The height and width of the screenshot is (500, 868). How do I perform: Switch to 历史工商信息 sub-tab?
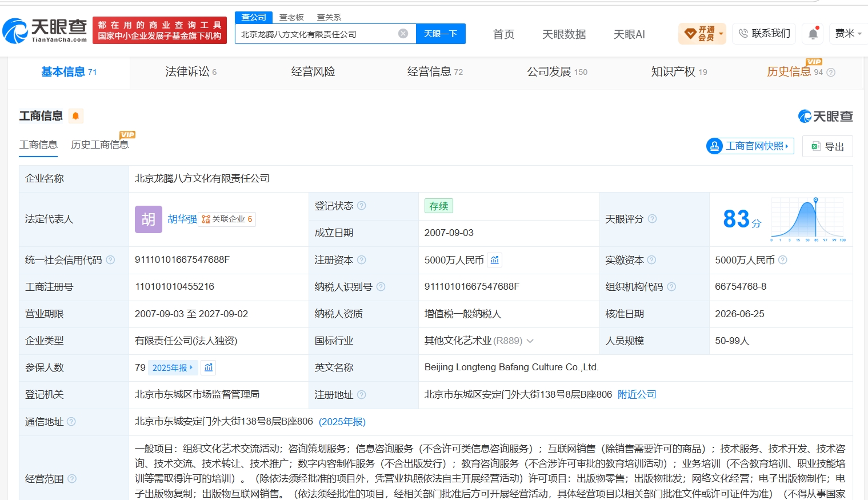click(x=100, y=145)
